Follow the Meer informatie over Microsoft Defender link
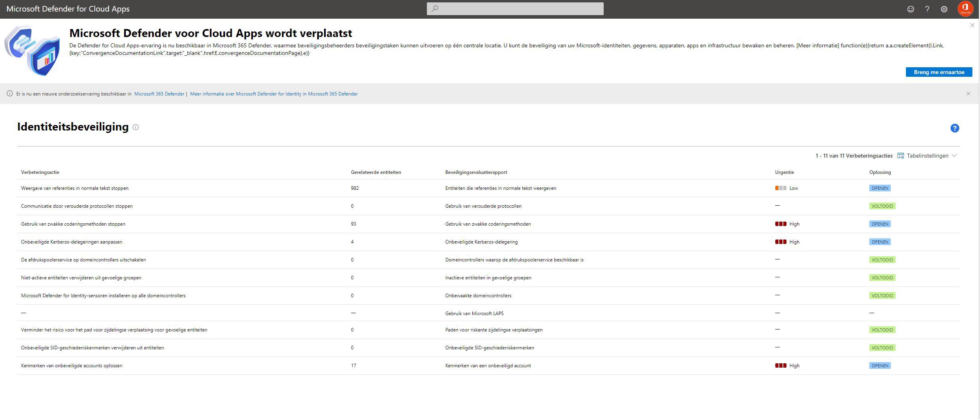 [x=274, y=94]
